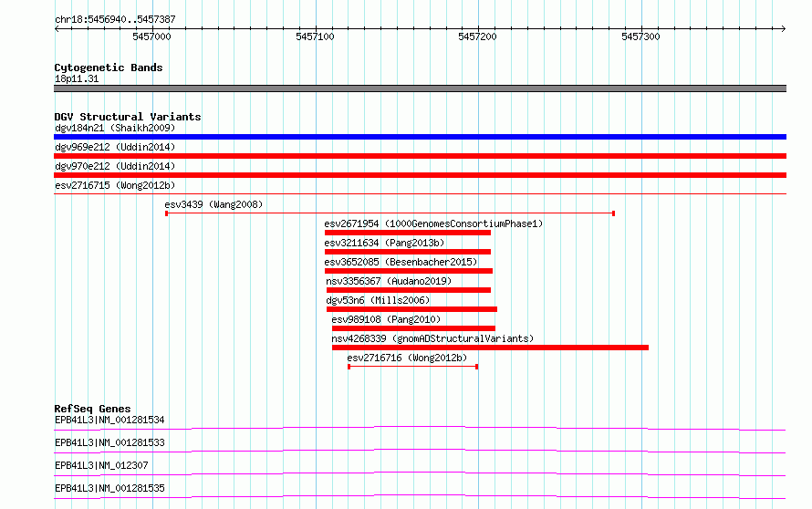Open the esv3439 (Wang2008) variant label
Screen dimensions: 812x509
[x=213, y=204]
